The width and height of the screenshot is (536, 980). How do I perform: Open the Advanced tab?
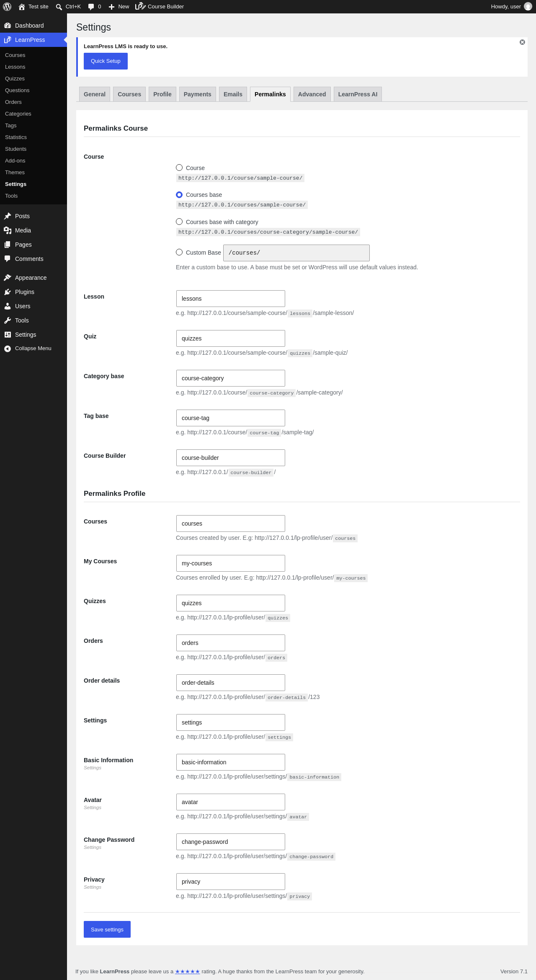click(312, 94)
